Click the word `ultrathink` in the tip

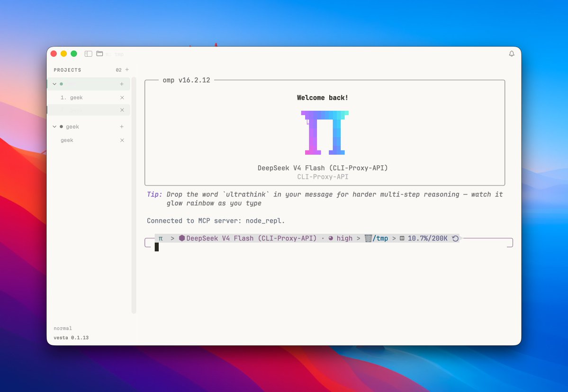pos(245,195)
